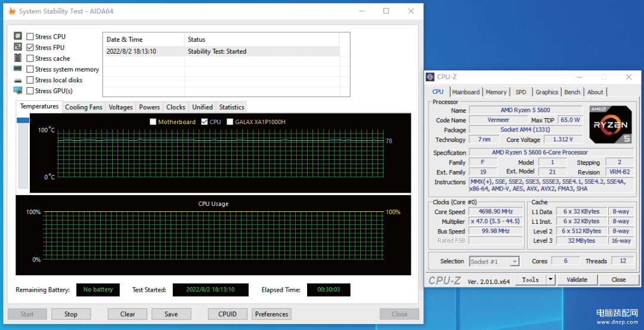Image resolution: width=644 pixels, height=330 pixels.
Task: Open the Mainboard tab in CPU-Z
Action: [466, 92]
